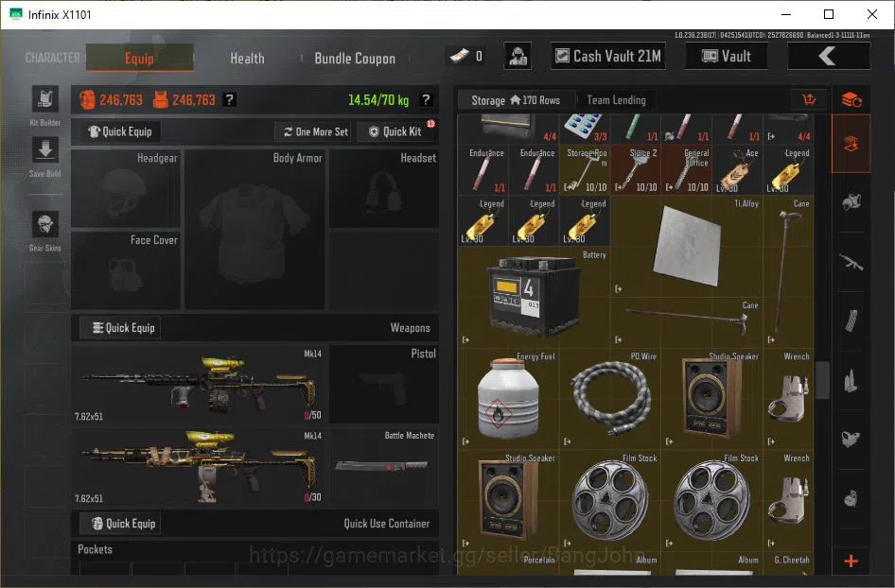Screen dimensions: 895x588
Task: Select the Energy Fuel canister
Action: (x=509, y=398)
